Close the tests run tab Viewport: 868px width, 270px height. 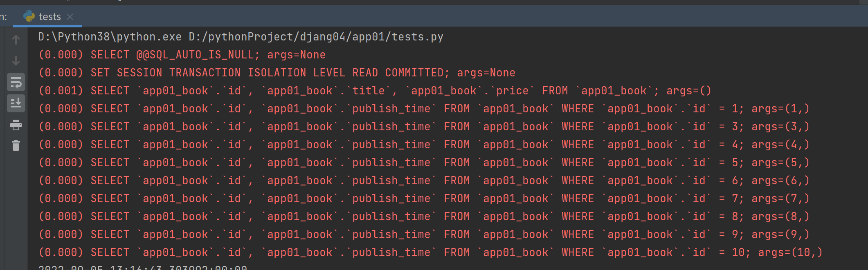[x=70, y=17]
